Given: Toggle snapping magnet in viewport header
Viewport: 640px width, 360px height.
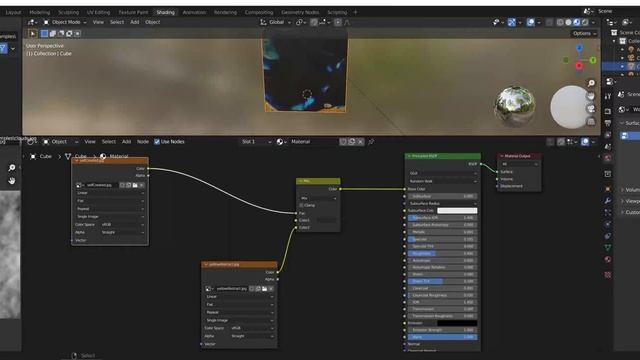Looking at the screenshot, I should pos(314,22).
